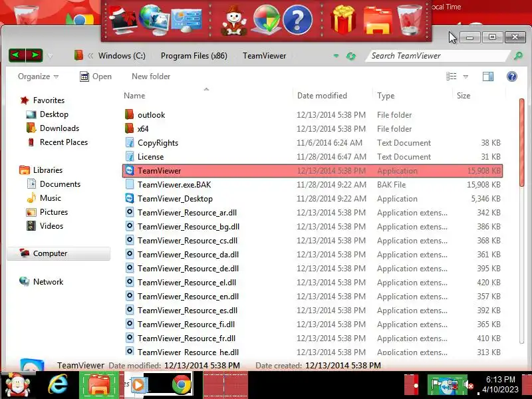Click the gift box dock icon
532x399 pixels.
pos(343,20)
